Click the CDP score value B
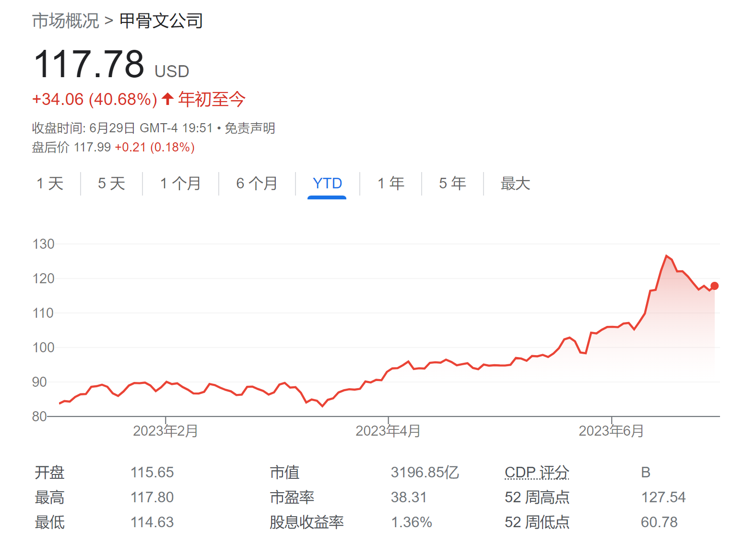The width and height of the screenshot is (756, 543). point(646,473)
